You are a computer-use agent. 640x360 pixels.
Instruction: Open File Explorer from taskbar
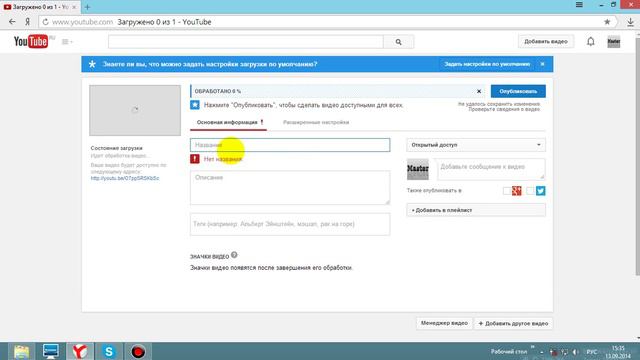tap(21, 351)
